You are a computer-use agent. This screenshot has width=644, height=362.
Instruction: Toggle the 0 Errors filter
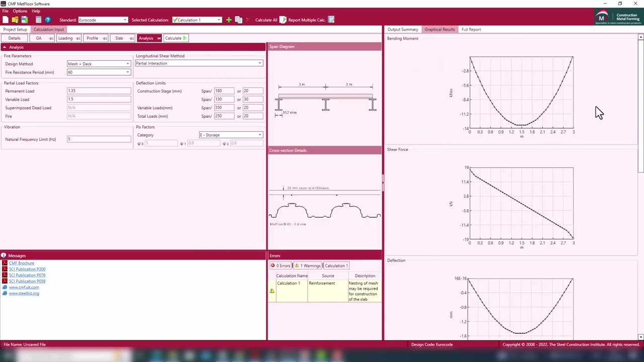[x=280, y=265]
